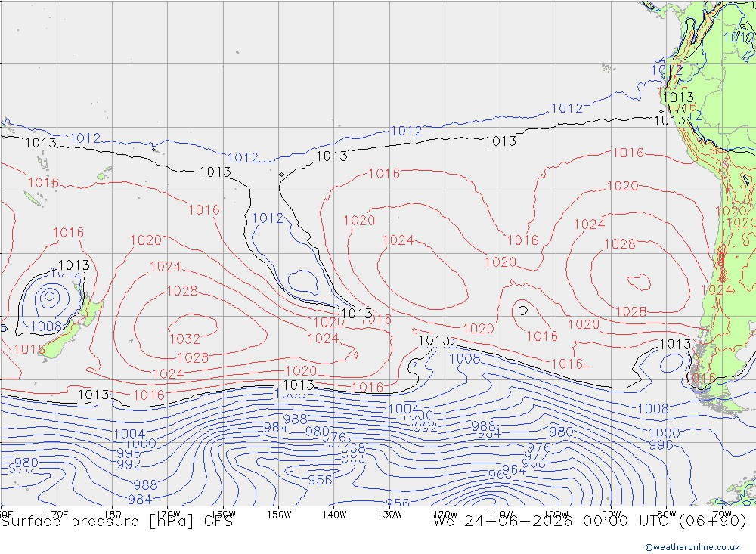Click the 150W longitude label

[x=279, y=515]
